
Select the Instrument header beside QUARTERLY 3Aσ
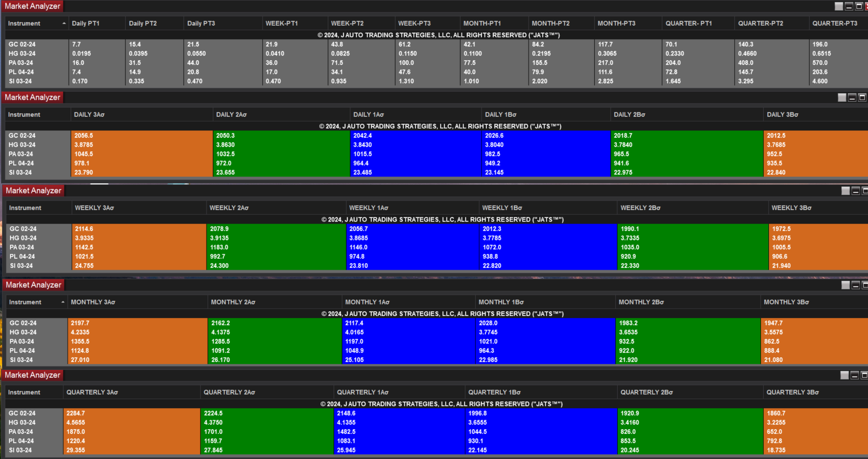[34, 392]
